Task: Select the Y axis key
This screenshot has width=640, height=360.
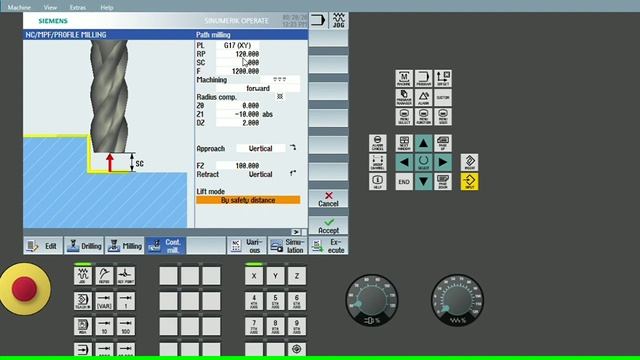Action: 275,276
